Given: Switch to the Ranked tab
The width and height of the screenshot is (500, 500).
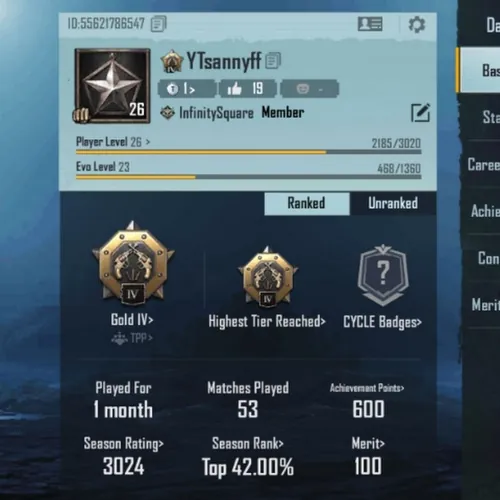Looking at the screenshot, I should click(307, 203).
